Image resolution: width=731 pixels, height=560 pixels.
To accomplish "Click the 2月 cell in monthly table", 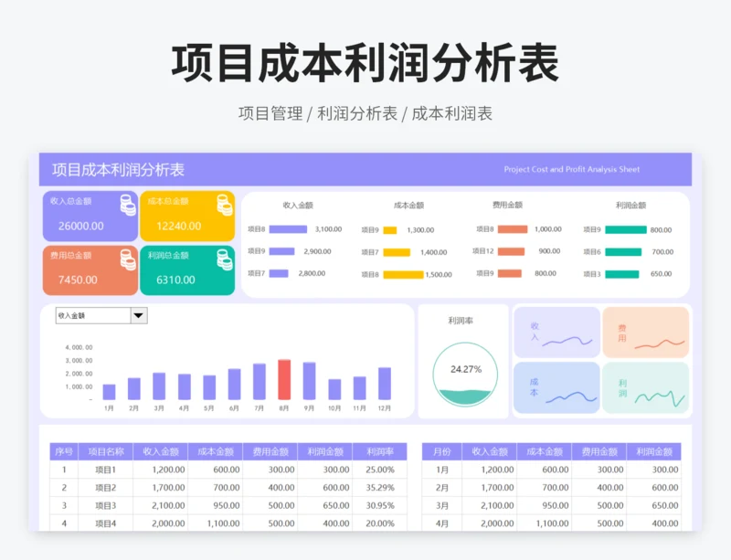I will tap(442, 488).
